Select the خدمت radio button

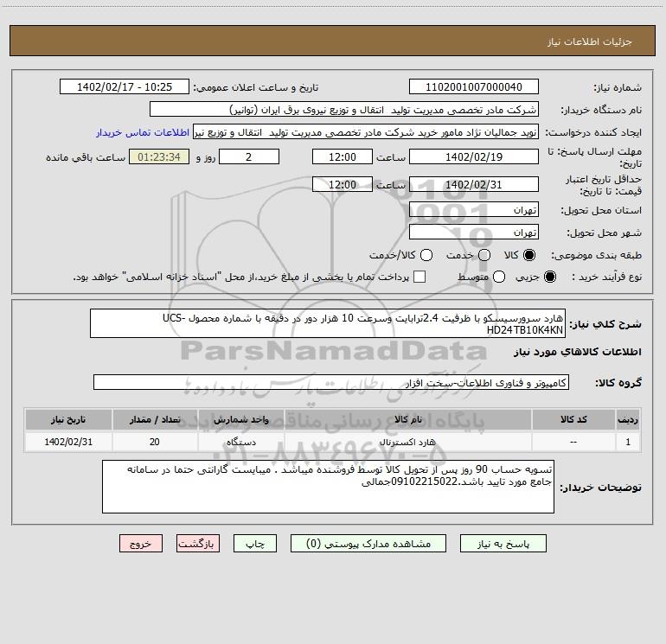tap(484, 255)
